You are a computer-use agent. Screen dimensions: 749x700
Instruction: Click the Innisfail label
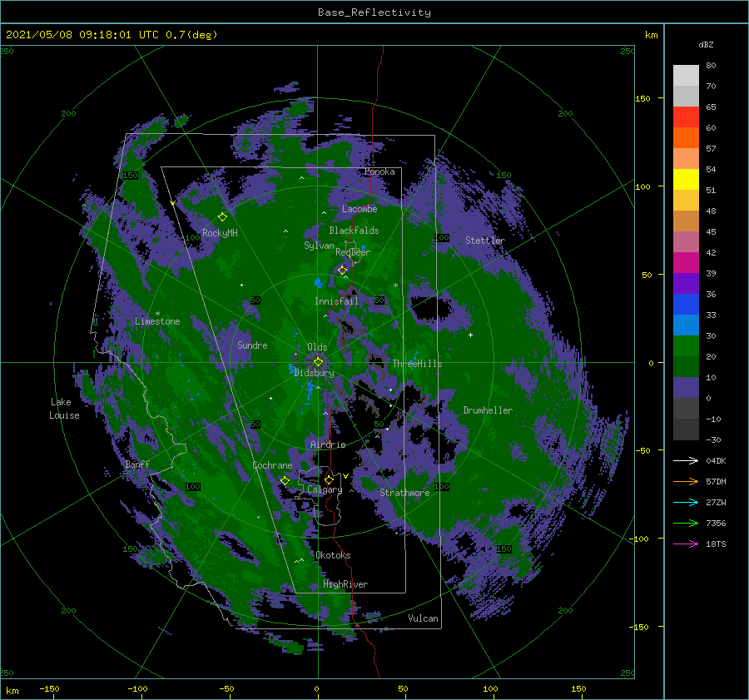click(x=336, y=301)
